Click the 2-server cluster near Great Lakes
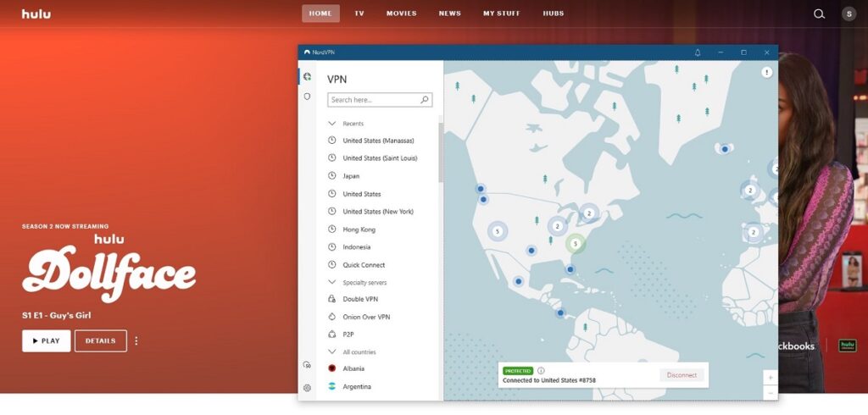 558,226
